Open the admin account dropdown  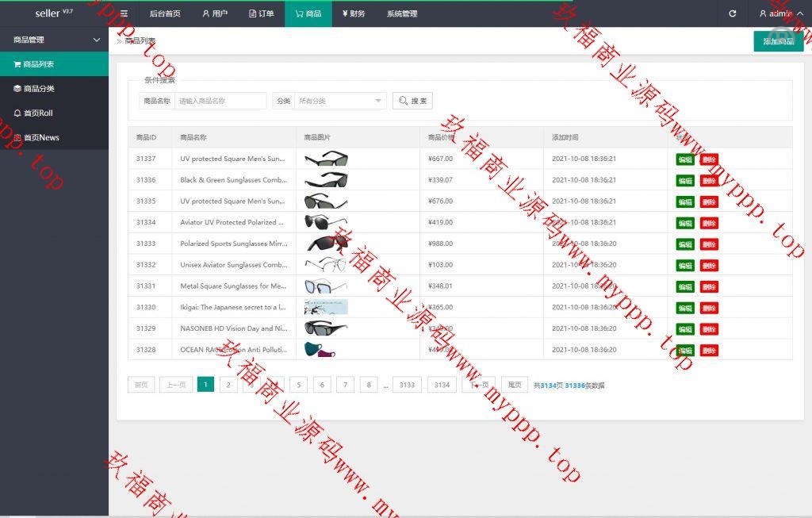[779, 13]
